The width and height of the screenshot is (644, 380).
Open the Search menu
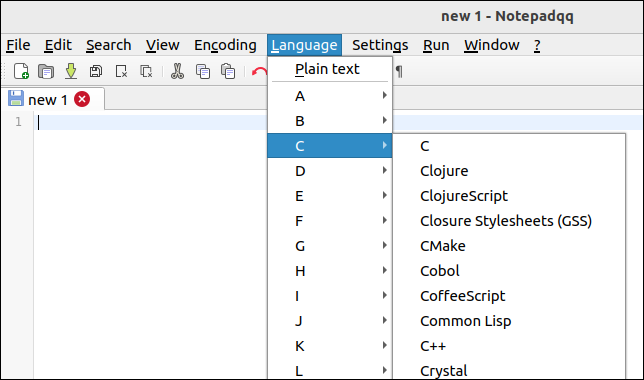108,45
